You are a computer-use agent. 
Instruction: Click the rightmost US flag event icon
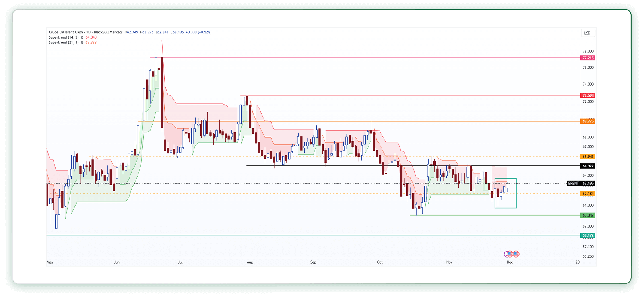[x=516, y=254]
